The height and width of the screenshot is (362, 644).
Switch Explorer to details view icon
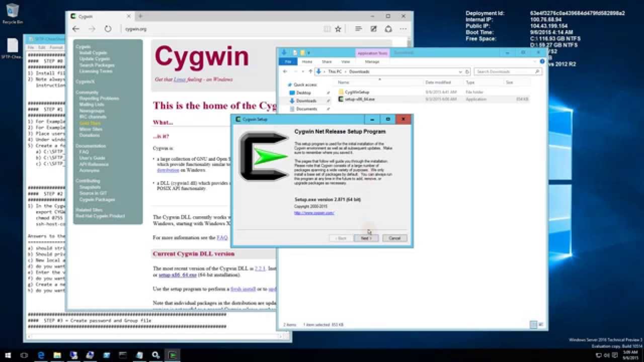coord(534,325)
